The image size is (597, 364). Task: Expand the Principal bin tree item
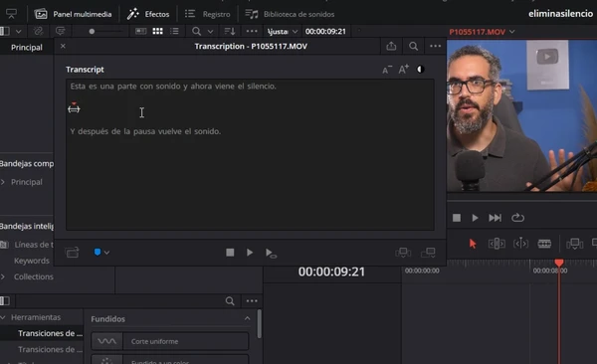point(3,182)
